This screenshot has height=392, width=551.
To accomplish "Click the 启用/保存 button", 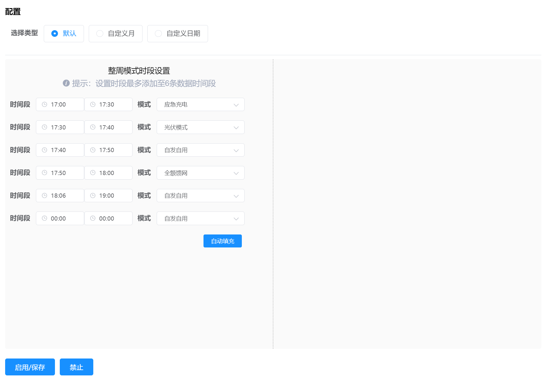I will [30, 367].
